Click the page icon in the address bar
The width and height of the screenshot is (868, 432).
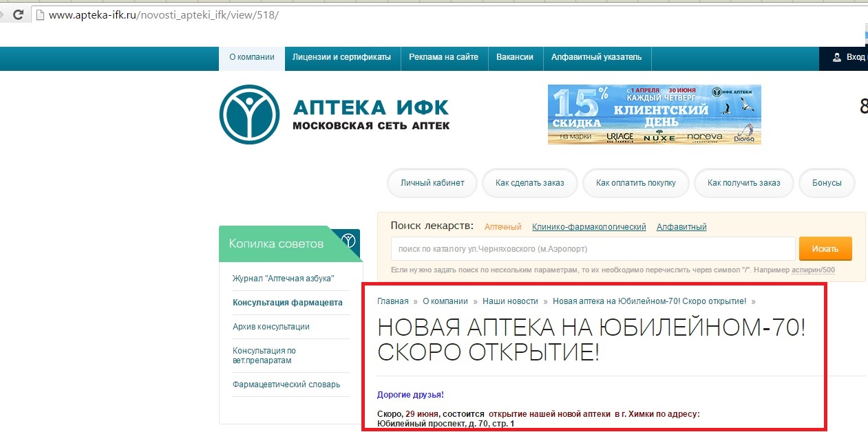coord(41,14)
